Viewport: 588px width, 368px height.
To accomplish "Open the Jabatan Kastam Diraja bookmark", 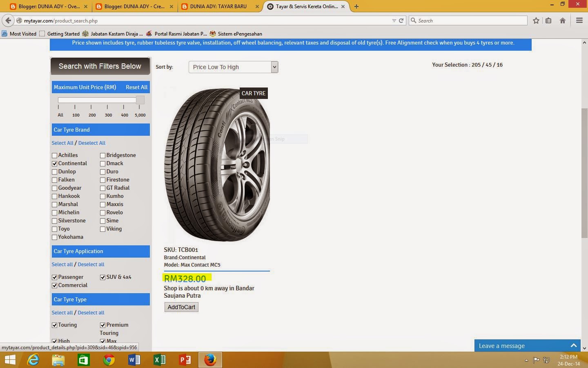I will click(x=112, y=34).
